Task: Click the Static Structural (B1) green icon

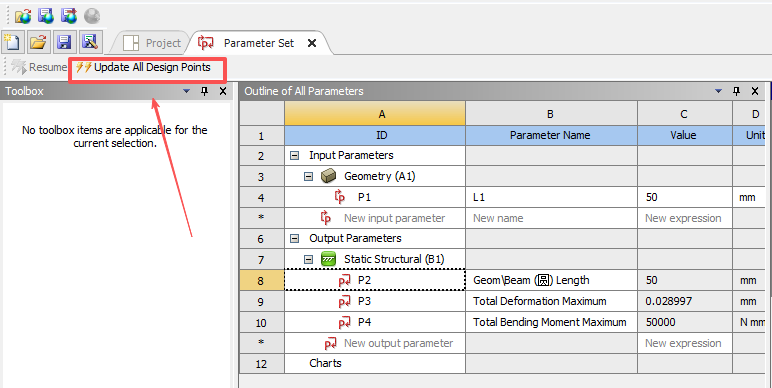Action: tap(328, 259)
